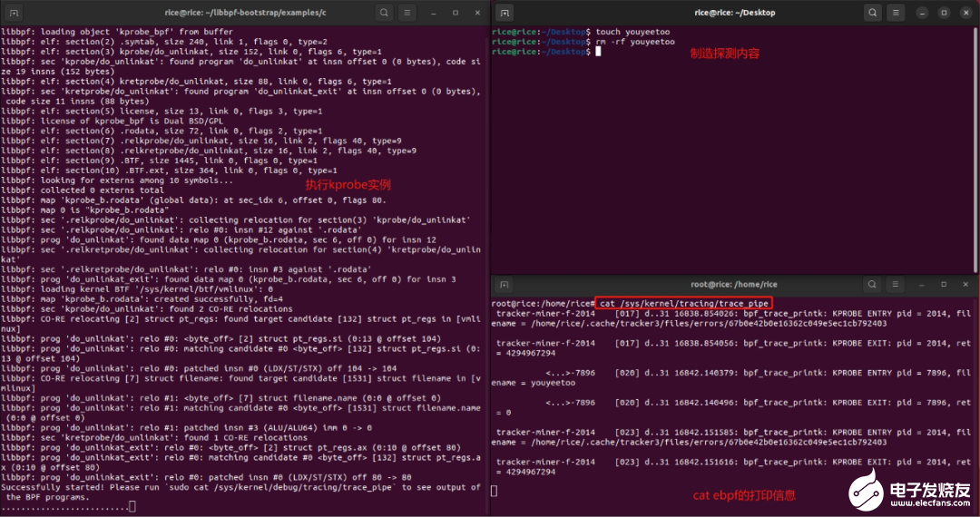Click cursor at empty prompt in ~/Desktop terminal
980x517 pixels.
coord(598,52)
